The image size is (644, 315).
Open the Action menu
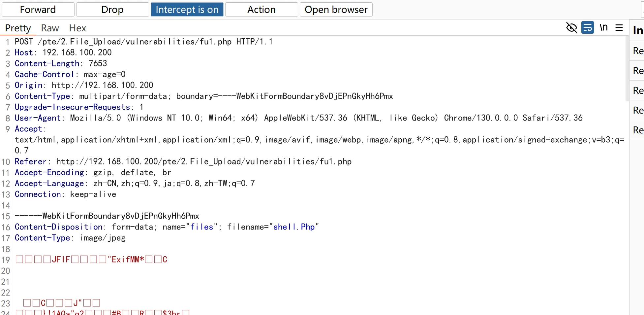[x=261, y=9]
